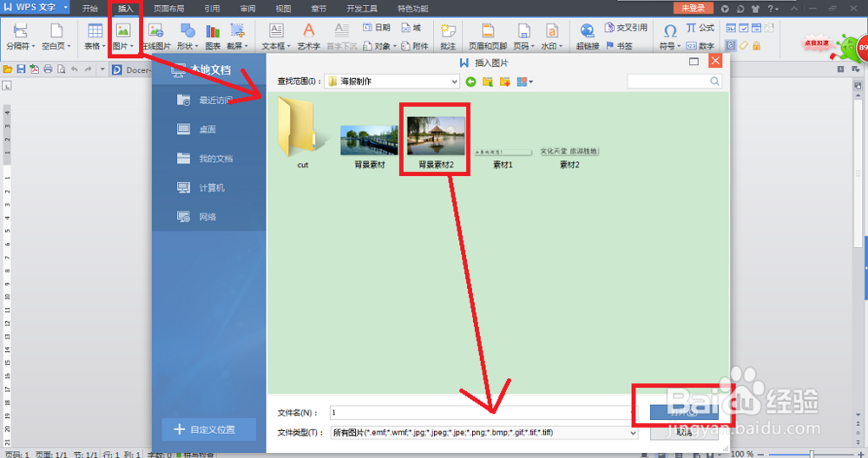Expand the 文本框 text box dropdown

tap(288, 47)
